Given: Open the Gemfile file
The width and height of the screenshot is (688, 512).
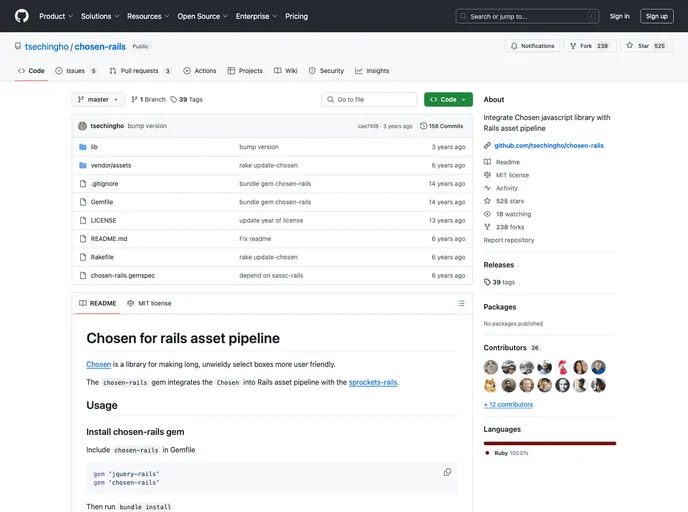Looking at the screenshot, I should click(x=102, y=202).
